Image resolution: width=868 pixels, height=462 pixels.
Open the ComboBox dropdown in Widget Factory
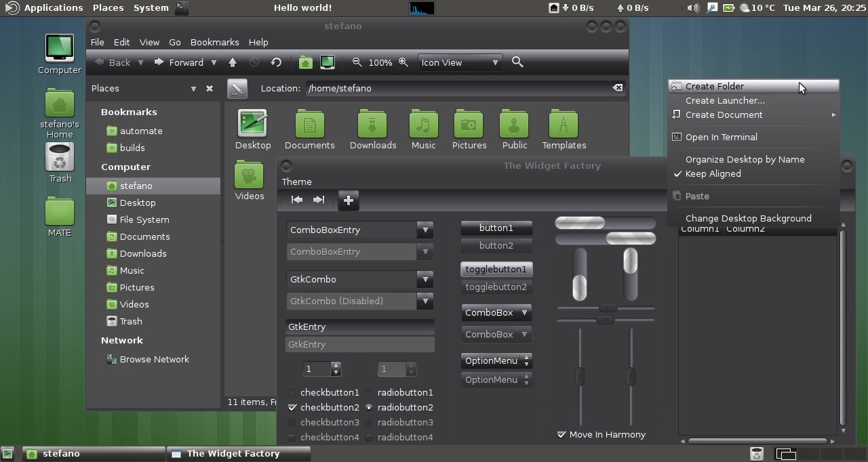(496, 312)
